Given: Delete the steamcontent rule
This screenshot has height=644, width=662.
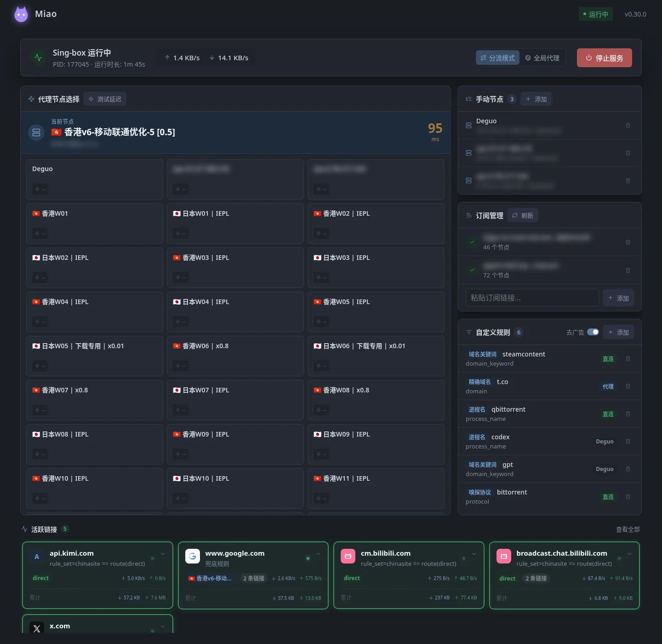Looking at the screenshot, I should pyautogui.click(x=628, y=359).
